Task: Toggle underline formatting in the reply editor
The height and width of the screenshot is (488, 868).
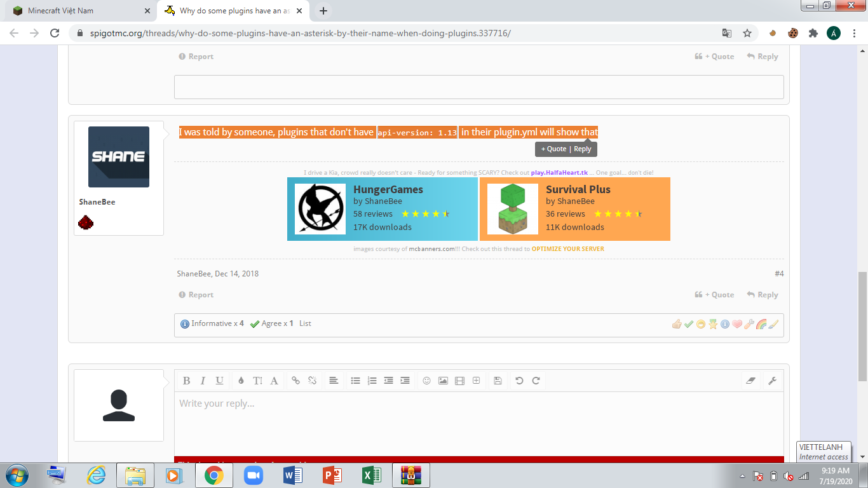Action: click(219, 381)
